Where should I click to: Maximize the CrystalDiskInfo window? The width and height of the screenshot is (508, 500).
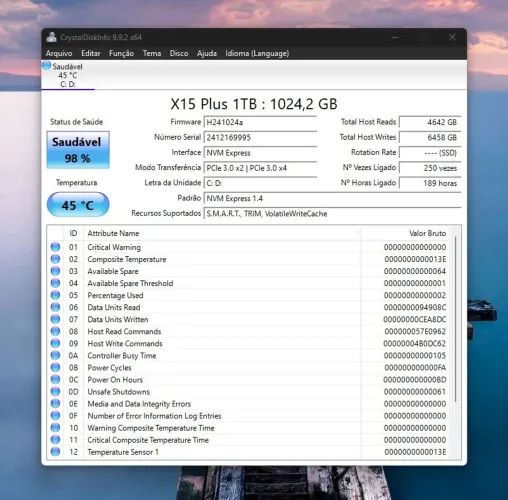point(423,37)
